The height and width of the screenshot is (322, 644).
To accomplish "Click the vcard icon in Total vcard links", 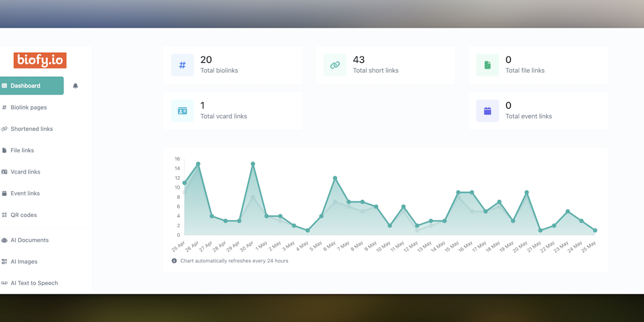I will coord(182,111).
